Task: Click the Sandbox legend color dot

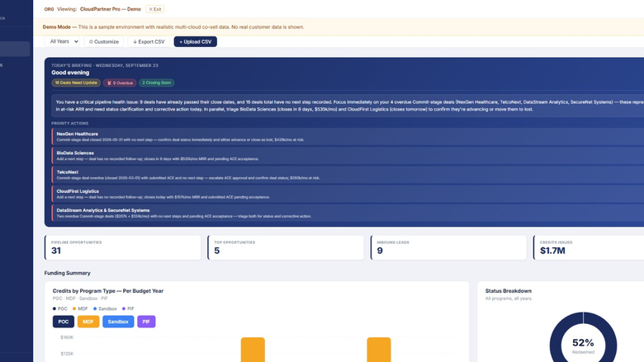Action: [x=95, y=308]
